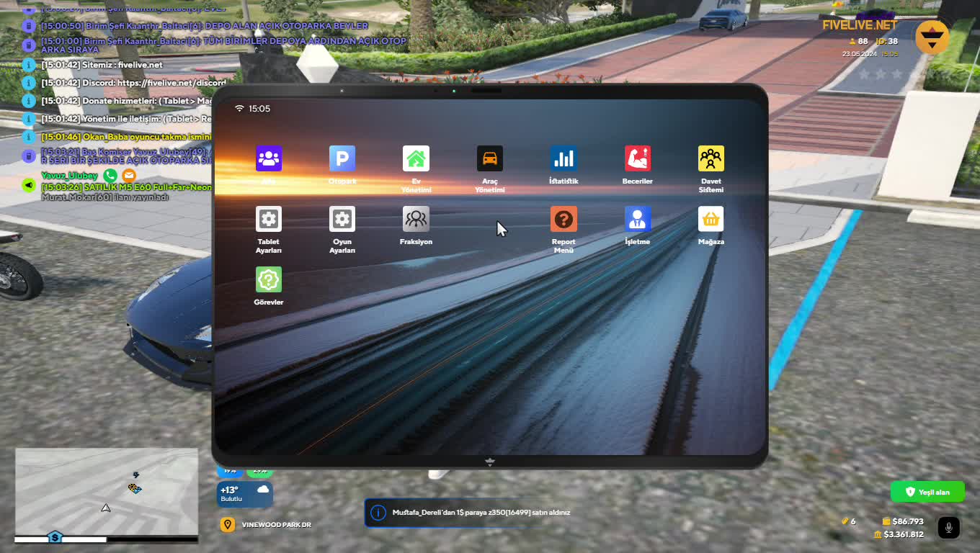Screen dimensions: 980x553
Task: Open Tablet Ayarları settings gear
Action: [x=269, y=220]
